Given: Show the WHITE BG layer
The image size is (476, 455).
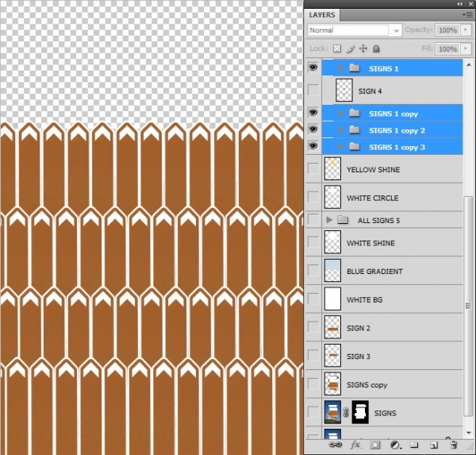Looking at the screenshot, I should [313, 299].
